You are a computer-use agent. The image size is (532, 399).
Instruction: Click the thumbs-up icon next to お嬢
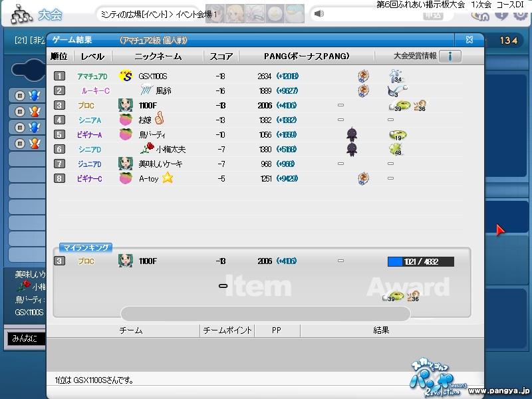click(160, 120)
